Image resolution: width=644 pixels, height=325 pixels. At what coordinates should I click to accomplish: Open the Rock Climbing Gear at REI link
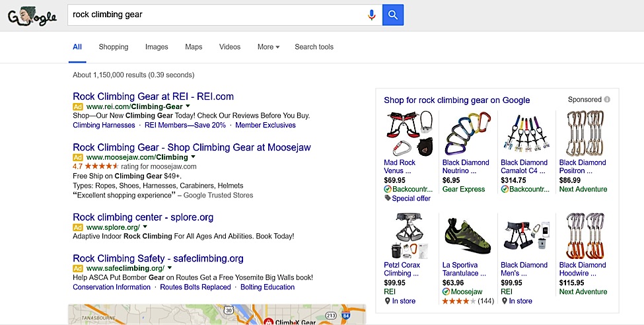(153, 96)
